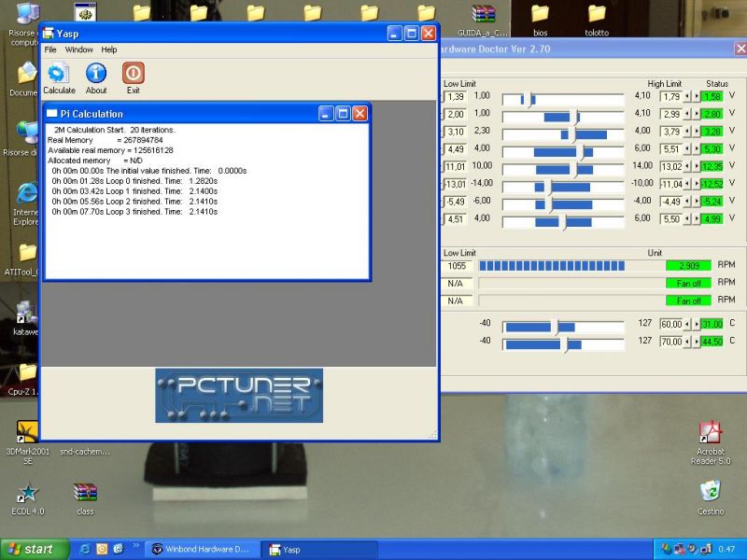Select the Documenti folder desktop icon

[x=27, y=74]
